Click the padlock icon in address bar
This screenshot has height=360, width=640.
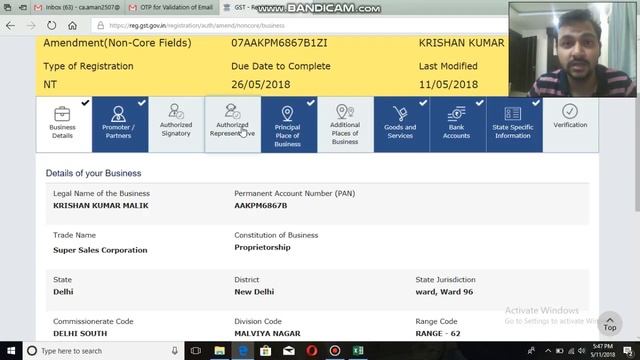click(x=100, y=25)
